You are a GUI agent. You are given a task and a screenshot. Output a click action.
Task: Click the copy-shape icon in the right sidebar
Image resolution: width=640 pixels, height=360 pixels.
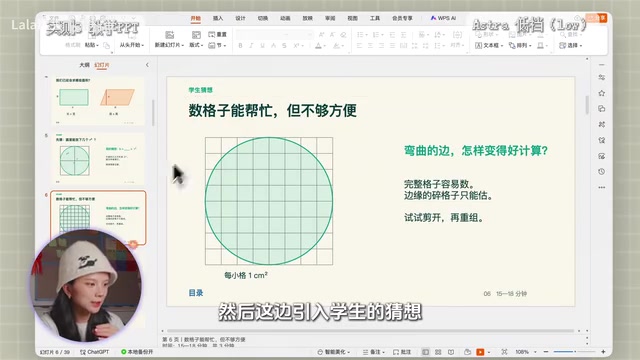(x=602, y=109)
